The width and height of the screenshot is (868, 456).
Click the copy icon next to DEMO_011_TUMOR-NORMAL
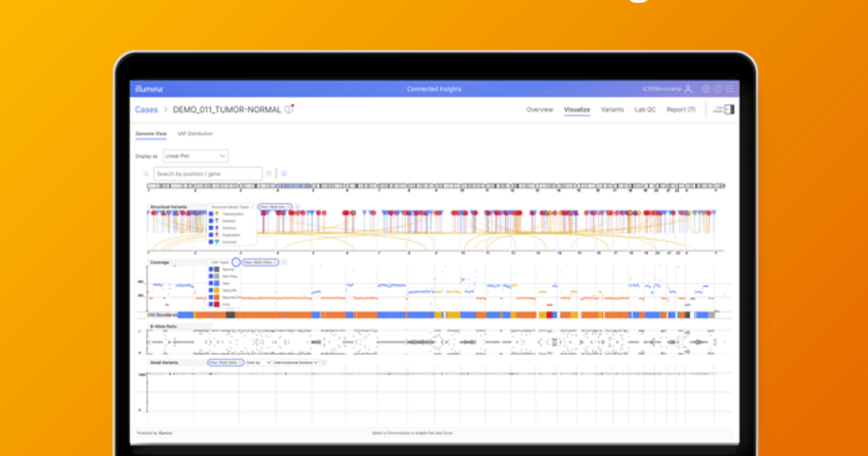[289, 109]
